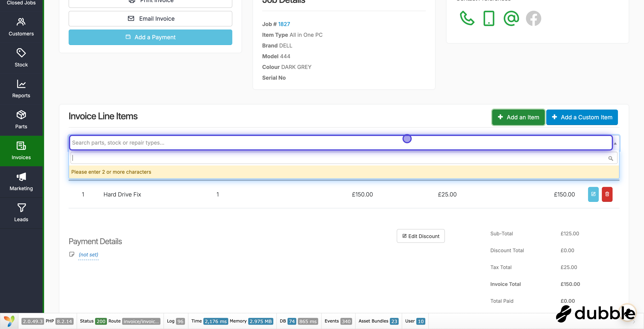
Task: Click the @ email contact icon
Action: pyautogui.click(x=511, y=18)
